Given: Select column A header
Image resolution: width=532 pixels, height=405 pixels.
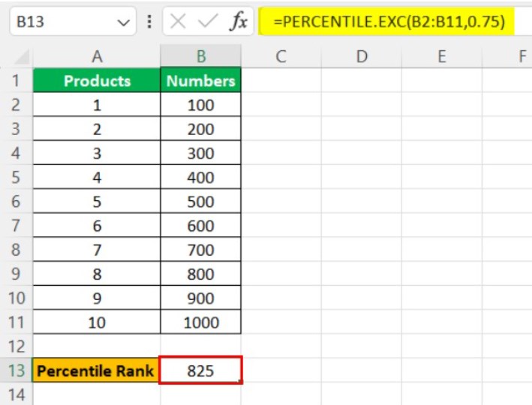Looking at the screenshot, I should (97, 56).
